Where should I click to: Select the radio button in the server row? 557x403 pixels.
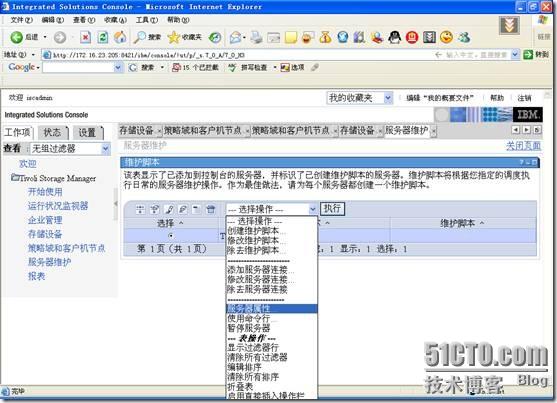(x=171, y=236)
